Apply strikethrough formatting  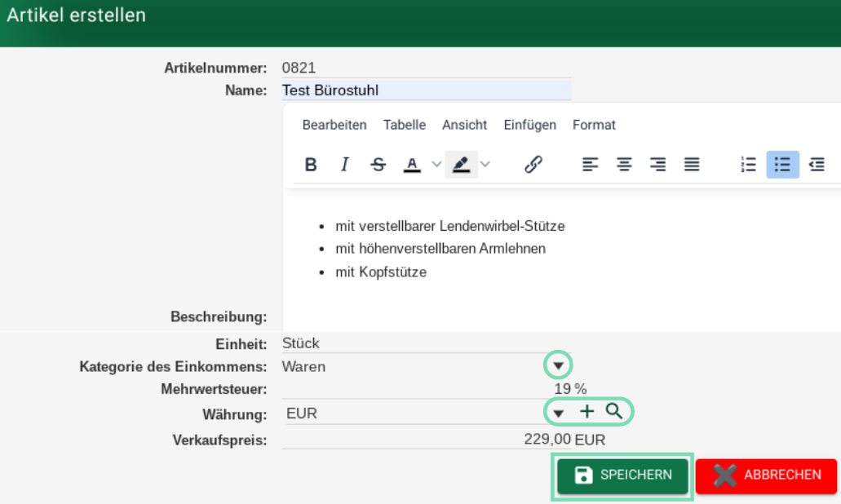378,165
